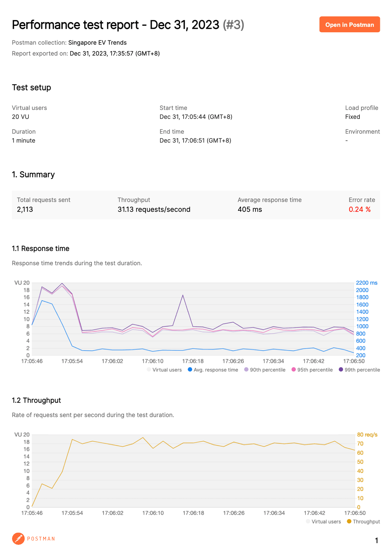Viewport: 392px width, 555px height.
Task: Click the pink 95th percentile legend dot
Action: coord(293,369)
